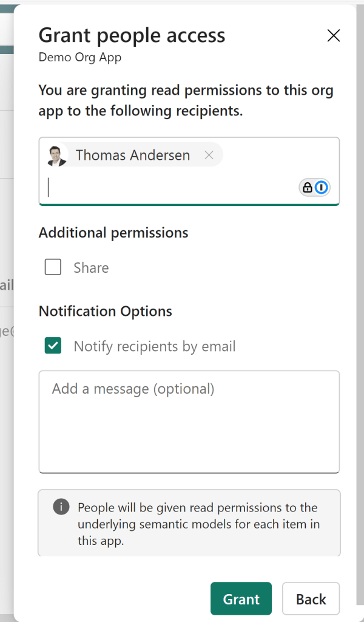Click the Notify recipients by email label
The image size is (364, 622).
[x=155, y=347]
